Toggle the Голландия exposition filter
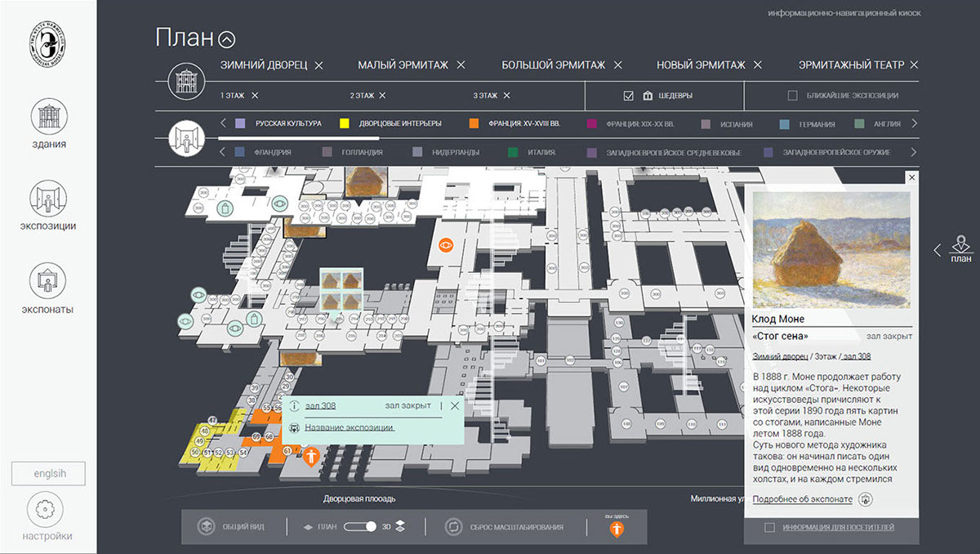 [x=352, y=152]
